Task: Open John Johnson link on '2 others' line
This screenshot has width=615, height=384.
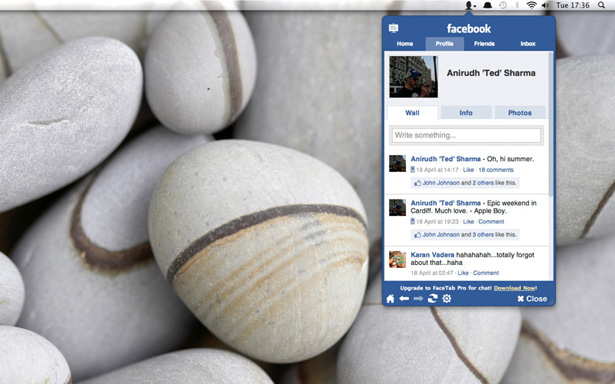Action: (x=441, y=183)
